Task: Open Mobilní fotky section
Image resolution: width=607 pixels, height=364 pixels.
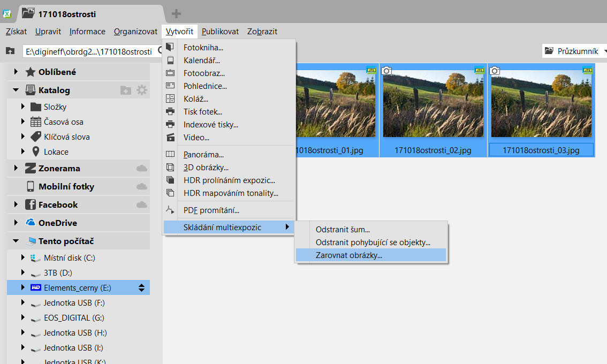Action: (78, 186)
